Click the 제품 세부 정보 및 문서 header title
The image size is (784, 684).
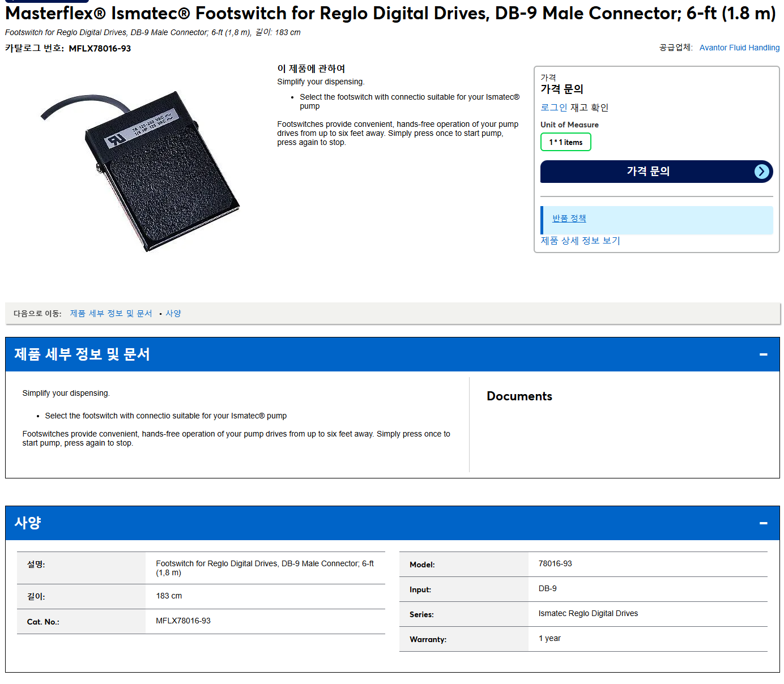(x=82, y=354)
